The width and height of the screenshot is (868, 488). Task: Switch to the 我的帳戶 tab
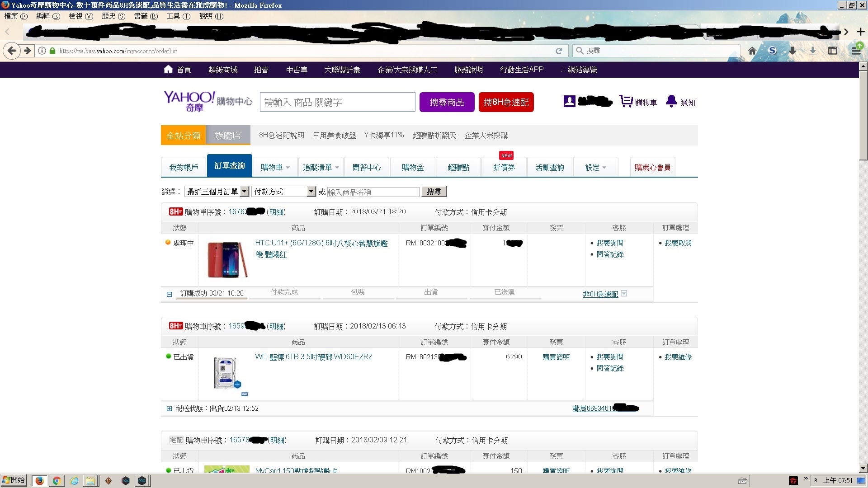(x=184, y=167)
